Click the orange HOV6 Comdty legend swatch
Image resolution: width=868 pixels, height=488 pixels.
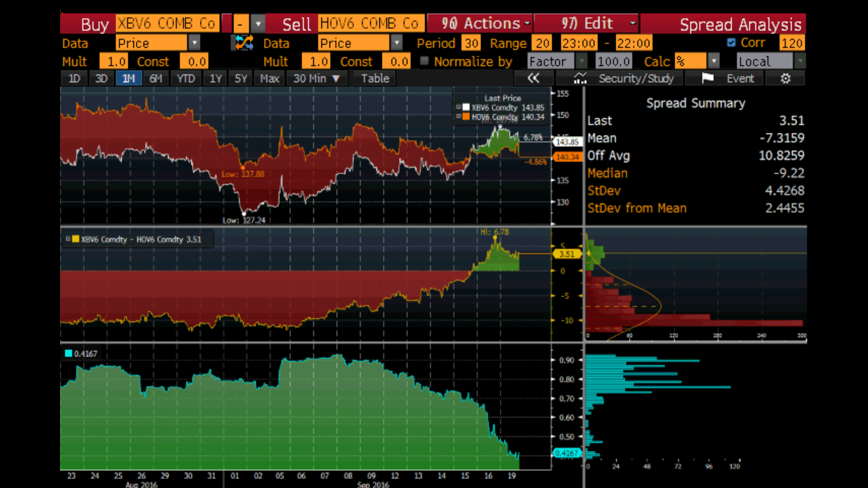(466, 117)
